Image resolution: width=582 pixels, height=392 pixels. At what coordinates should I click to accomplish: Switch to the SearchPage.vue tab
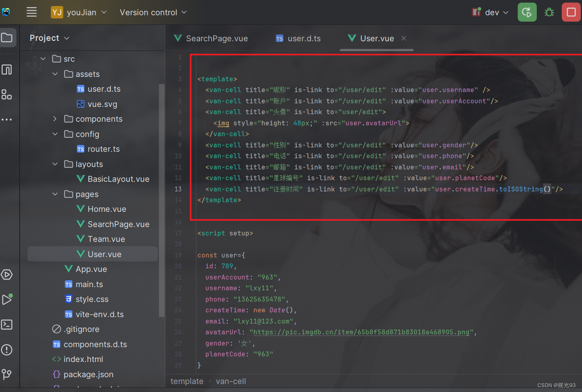[211, 38]
